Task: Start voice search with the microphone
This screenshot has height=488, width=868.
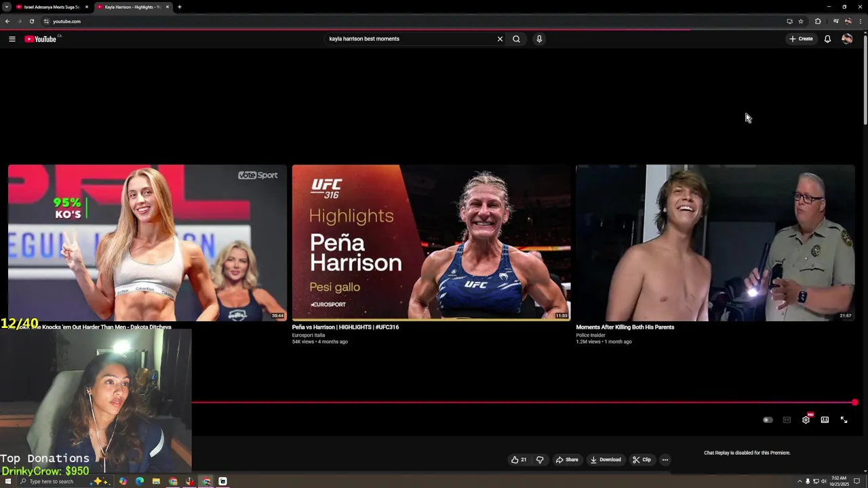Action: pos(539,39)
